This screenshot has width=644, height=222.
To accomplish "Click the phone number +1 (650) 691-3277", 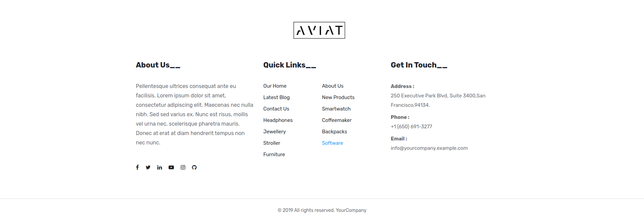I will [x=411, y=127].
